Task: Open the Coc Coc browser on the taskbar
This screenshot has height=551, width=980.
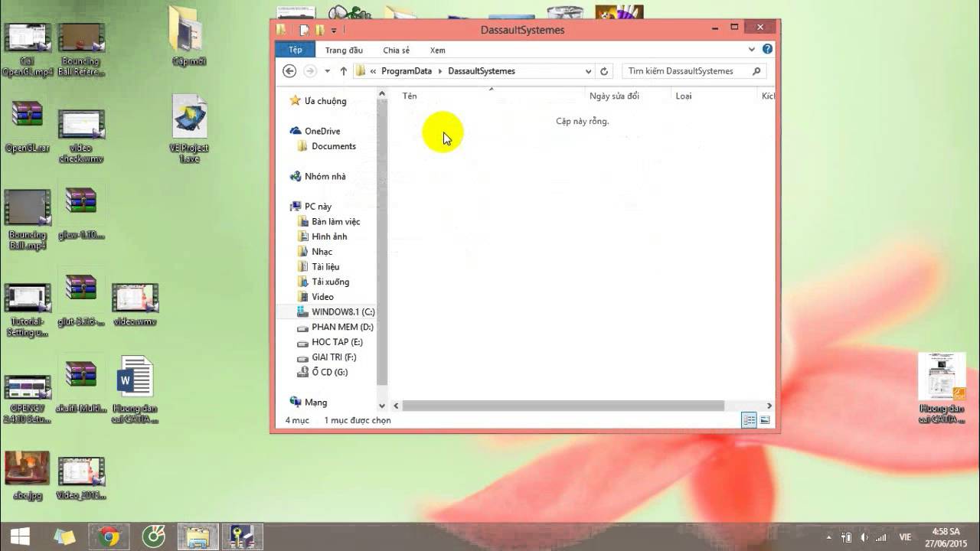Action: coord(154,537)
